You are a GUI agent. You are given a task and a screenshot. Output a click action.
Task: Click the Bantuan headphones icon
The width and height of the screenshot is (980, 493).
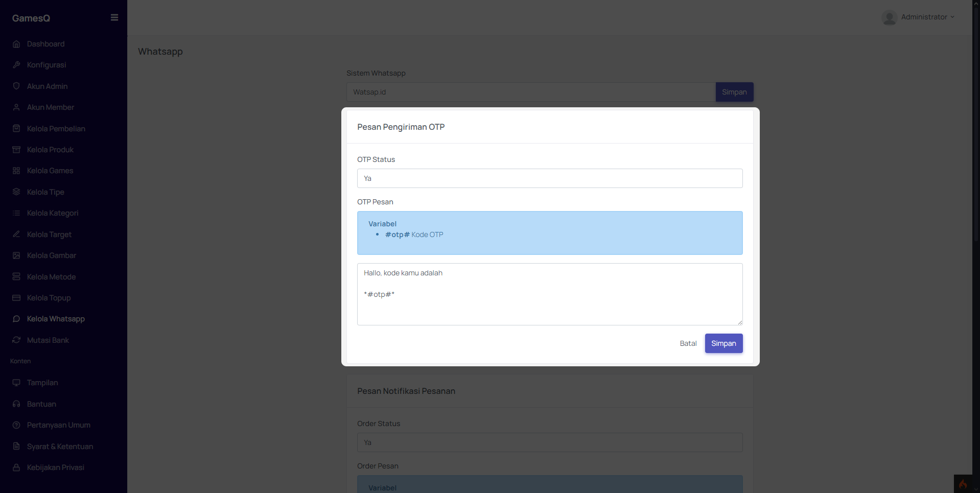[x=16, y=404]
